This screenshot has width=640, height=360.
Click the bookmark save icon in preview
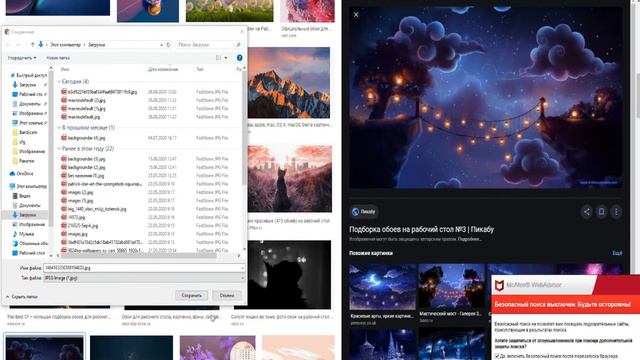tap(601, 211)
